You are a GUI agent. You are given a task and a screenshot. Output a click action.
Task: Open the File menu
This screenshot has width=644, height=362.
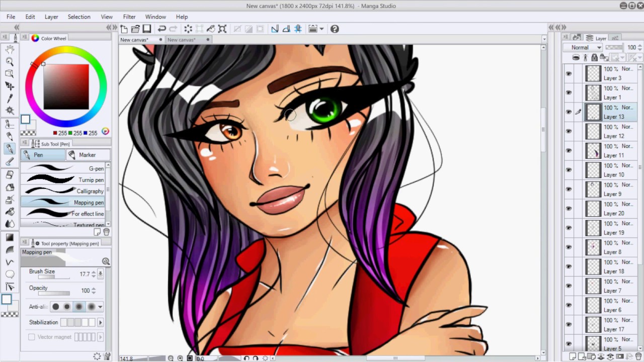point(11,17)
